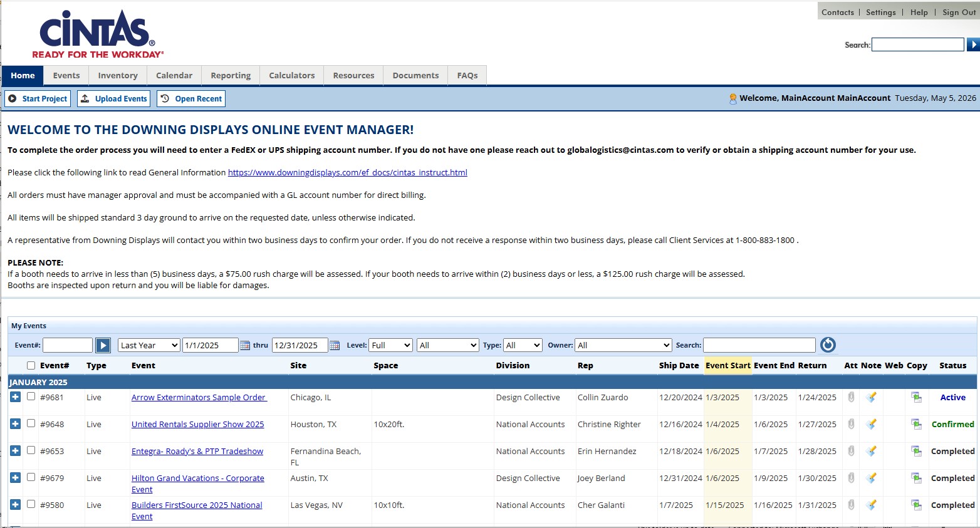Open attachment icon for event #9648
Screen dimensions: 980x528
(x=851, y=424)
